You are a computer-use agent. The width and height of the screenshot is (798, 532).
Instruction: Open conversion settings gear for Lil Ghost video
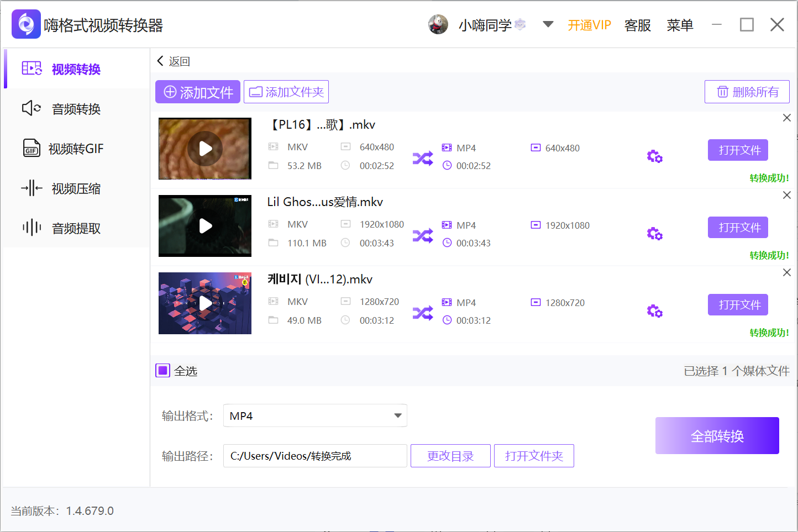pos(654,233)
